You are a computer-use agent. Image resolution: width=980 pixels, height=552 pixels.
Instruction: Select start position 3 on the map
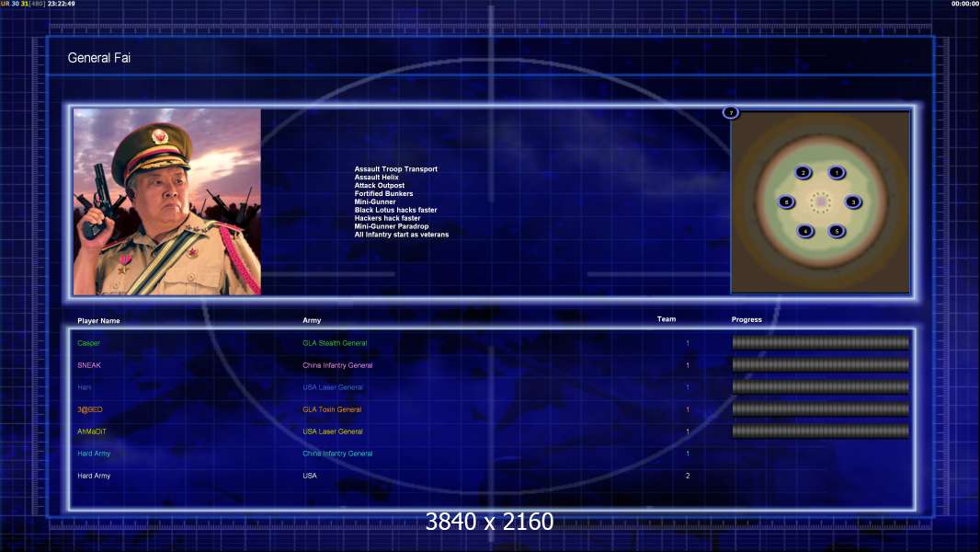pyautogui.click(x=853, y=201)
